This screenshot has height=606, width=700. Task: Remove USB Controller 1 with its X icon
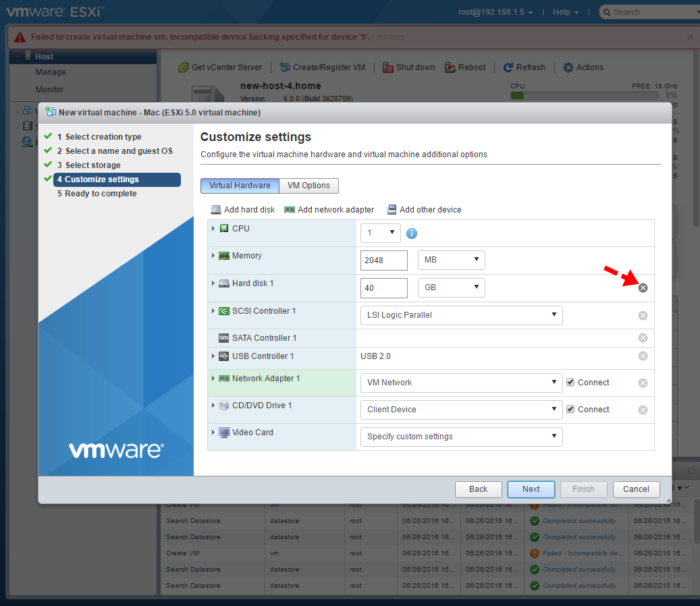643,356
